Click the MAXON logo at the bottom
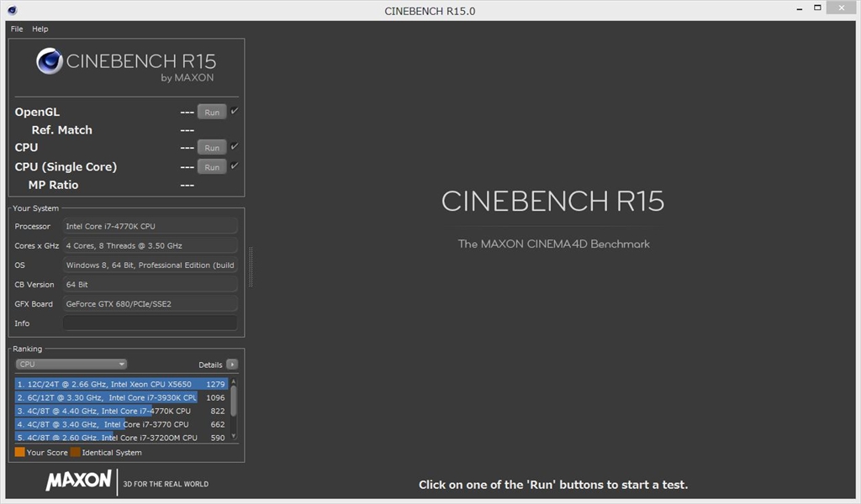The image size is (861, 504). (x=78, y=480)
